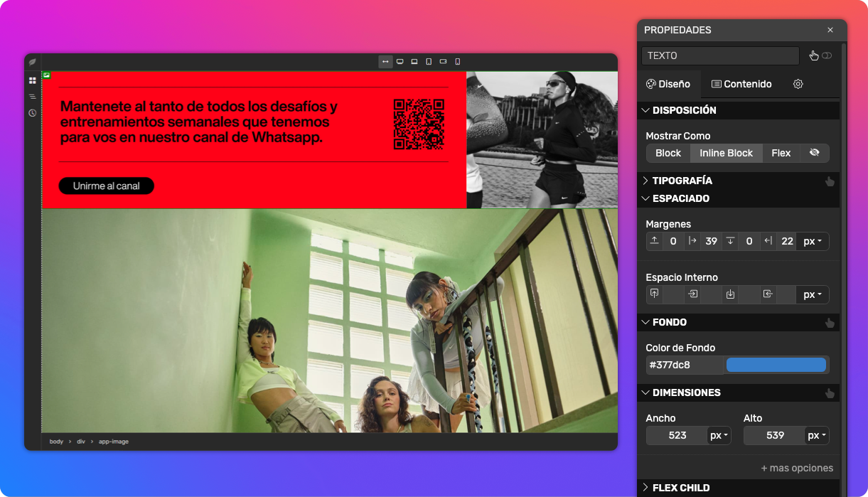This screenshot has height=497, width=868.
Task: Click the margin bottom icon
Action: pyautogui.click(x=730, y=241)
